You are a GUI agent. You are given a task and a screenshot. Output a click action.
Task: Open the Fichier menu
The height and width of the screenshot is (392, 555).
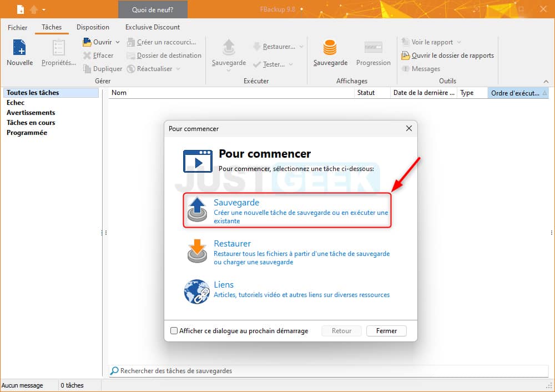[x=17, y=27]
